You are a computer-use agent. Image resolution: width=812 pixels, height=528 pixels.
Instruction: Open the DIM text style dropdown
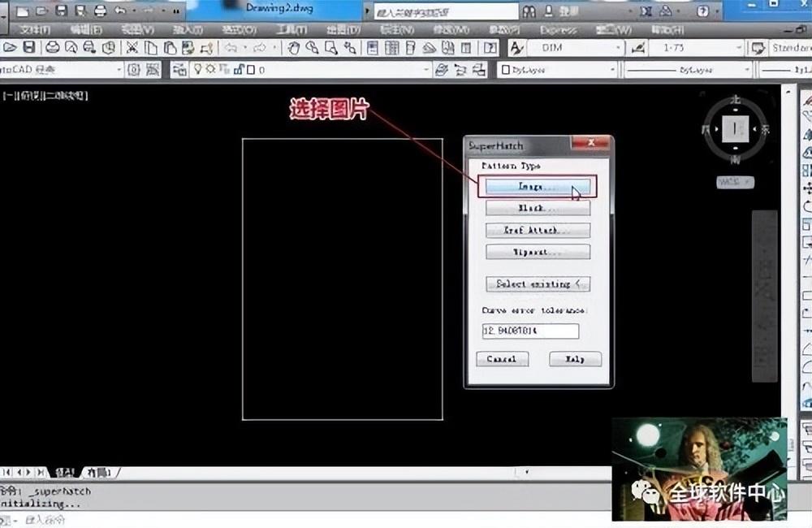(576, 48)
